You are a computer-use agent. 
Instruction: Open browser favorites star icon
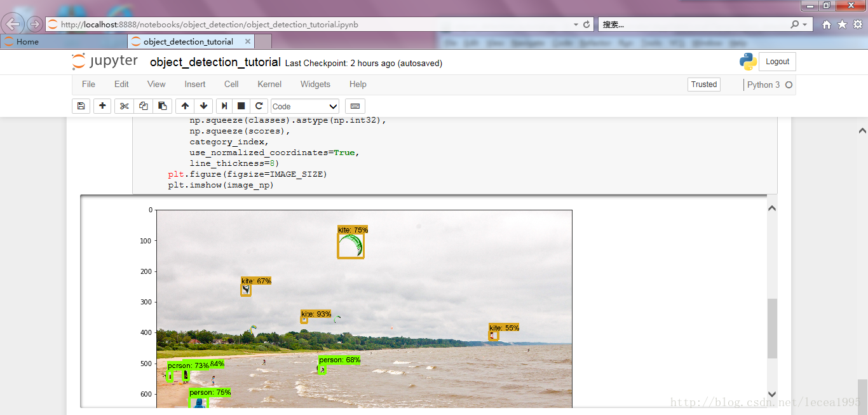[842, 24]
